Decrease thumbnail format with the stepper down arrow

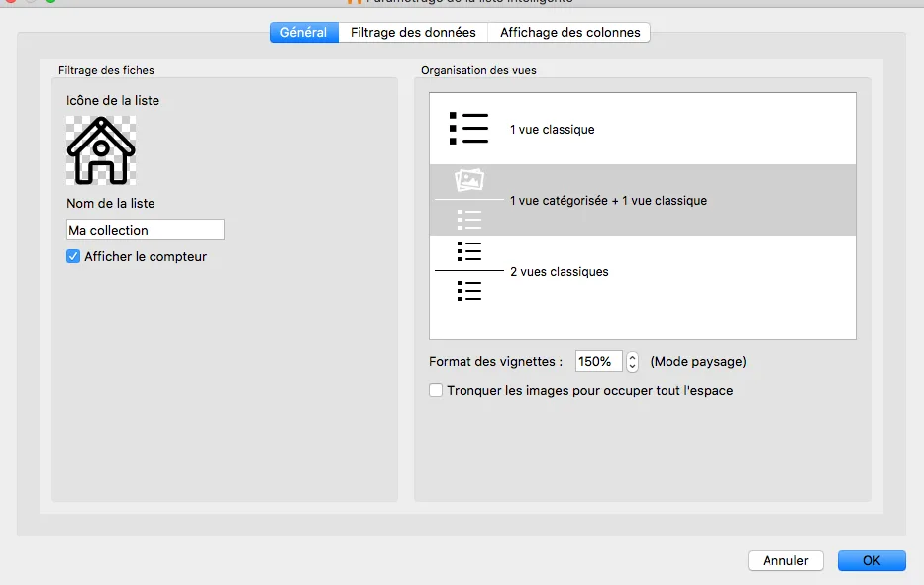tap(633, 367)
